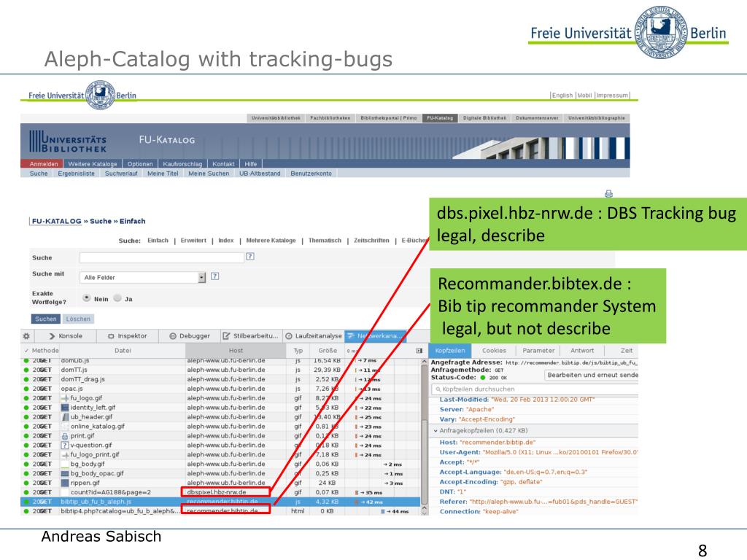Open Weitere Kataloge menu
Image resolution: width=747 pixels, height=560 pixels.
[x=93, y=164]
